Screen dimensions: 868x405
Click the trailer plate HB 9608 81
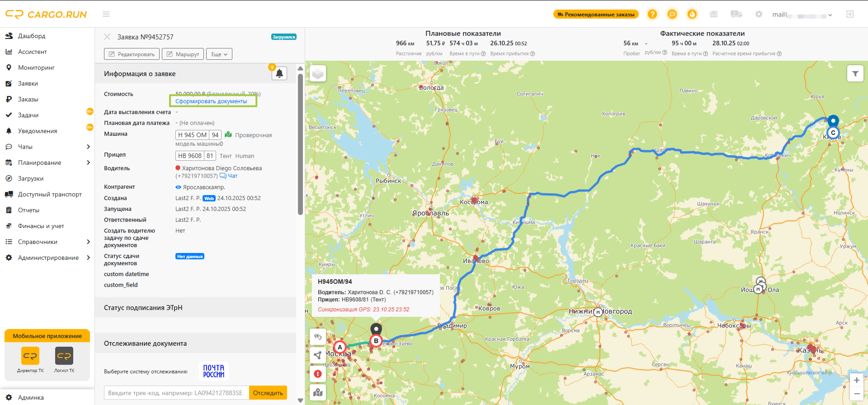point(195,156)
